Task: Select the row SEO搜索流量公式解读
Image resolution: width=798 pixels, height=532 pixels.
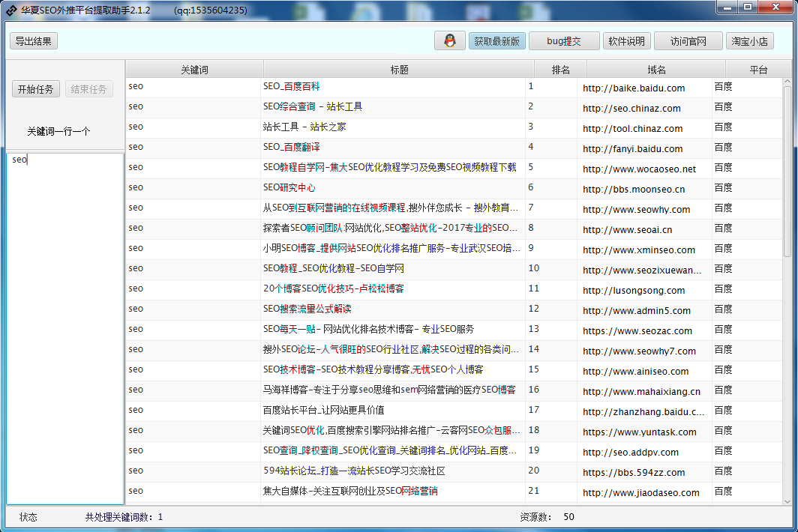Action: (x=454, y=309)
